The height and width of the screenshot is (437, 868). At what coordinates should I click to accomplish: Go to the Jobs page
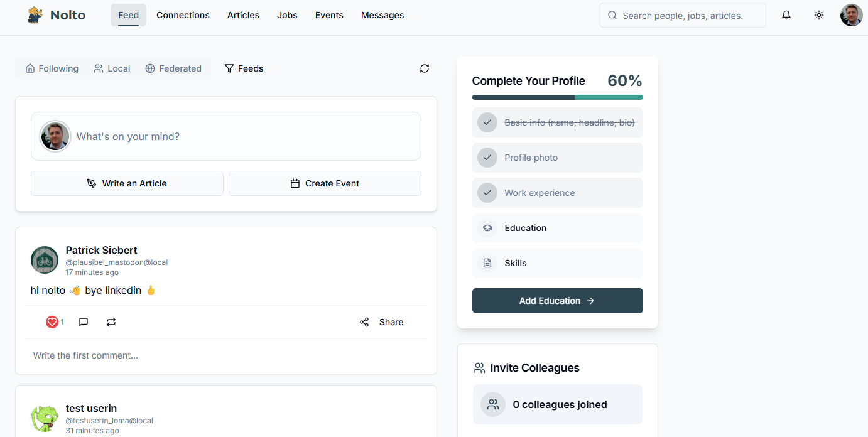(x=287, y=15)
